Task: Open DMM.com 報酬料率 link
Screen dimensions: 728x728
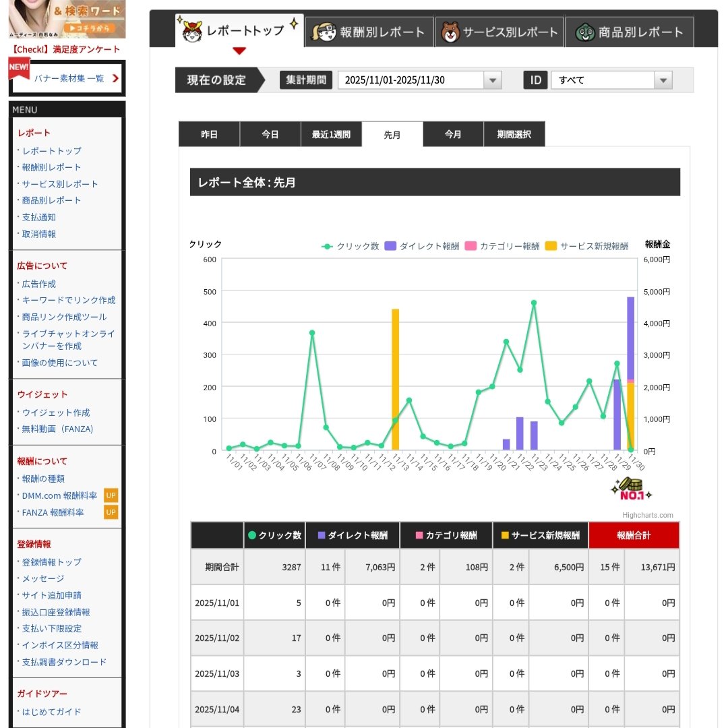Action: (59, 495)
